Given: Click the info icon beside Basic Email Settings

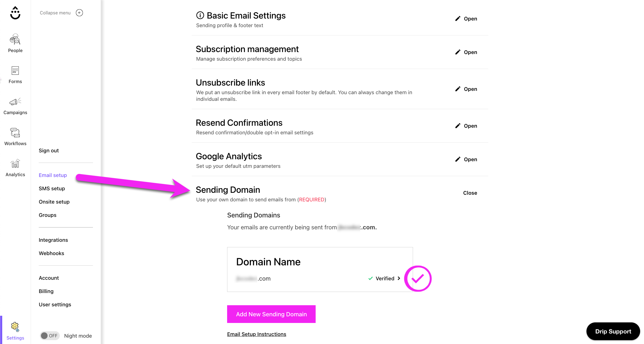Looking at the screenshot, I should click(200, 16).
